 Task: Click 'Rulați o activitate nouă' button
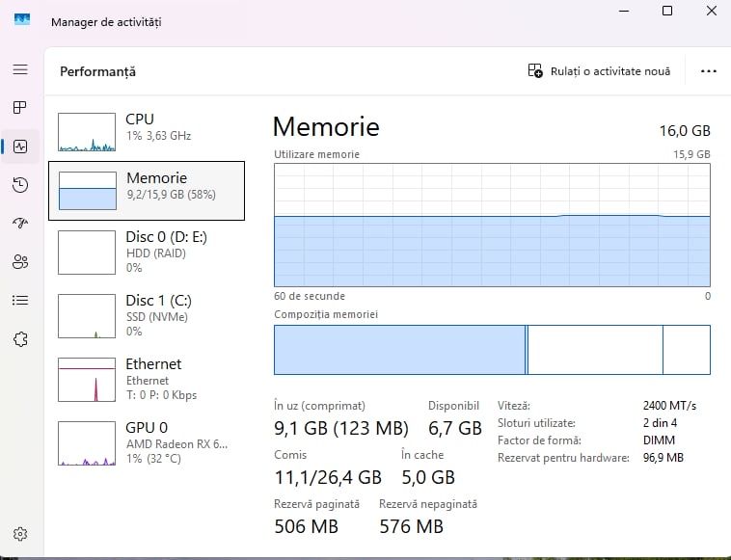pos(599,71)
